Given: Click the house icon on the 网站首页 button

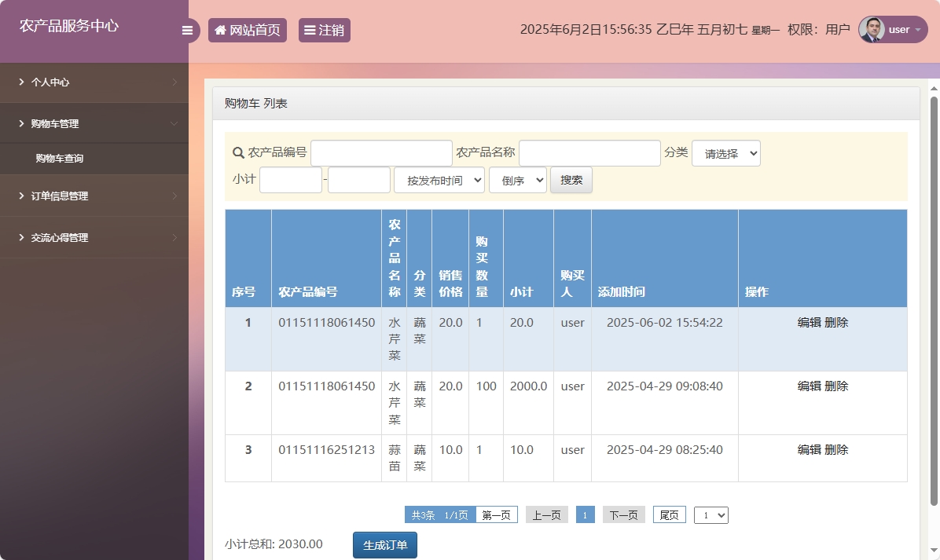Looking at the screenshot, I should pos(219,29).
